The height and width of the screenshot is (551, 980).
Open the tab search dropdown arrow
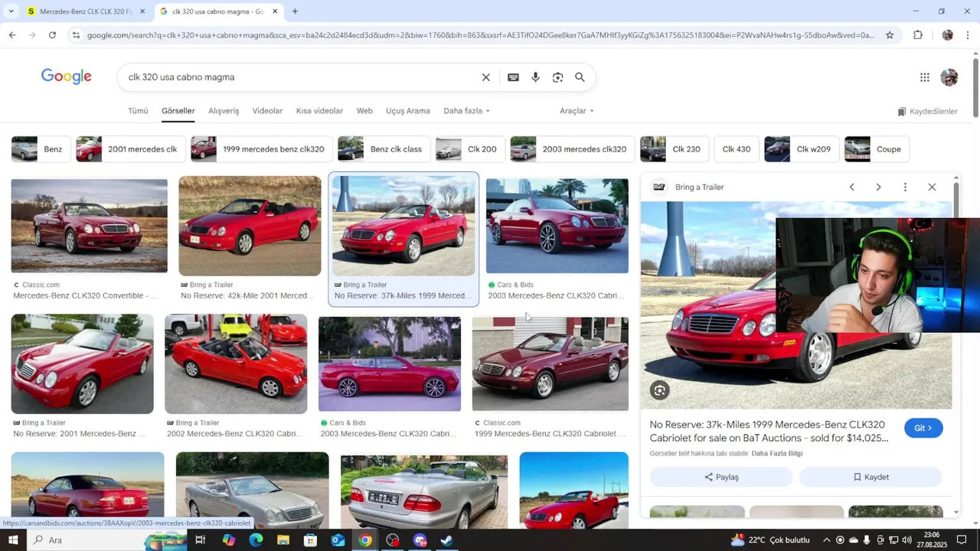pos(11,11)
